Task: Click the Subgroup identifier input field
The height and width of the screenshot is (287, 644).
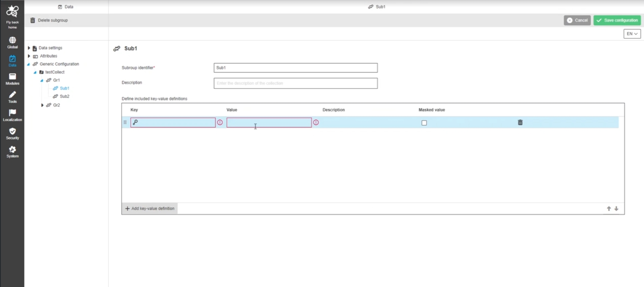Action: point(296,68)
